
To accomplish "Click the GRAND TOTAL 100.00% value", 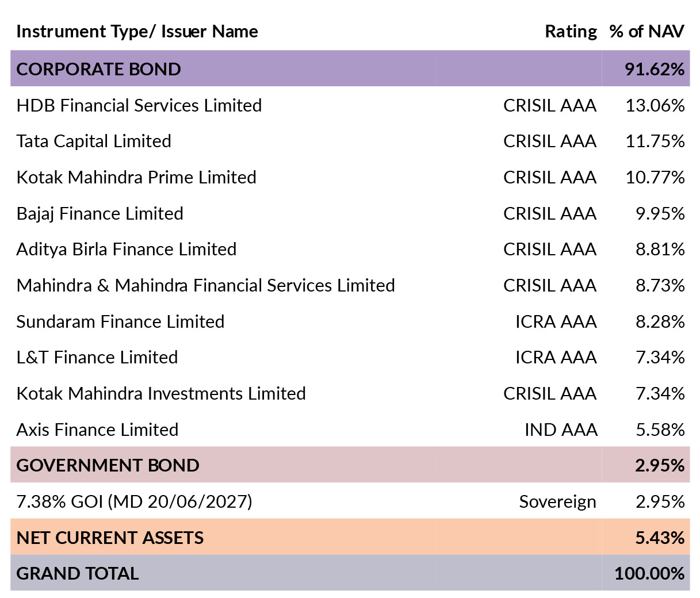I will [649, 573].
